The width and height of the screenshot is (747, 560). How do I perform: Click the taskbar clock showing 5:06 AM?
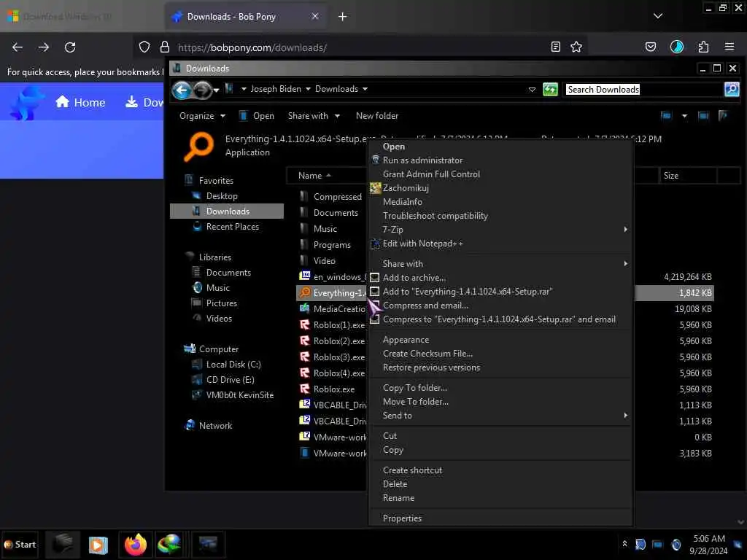coord(708,544)
